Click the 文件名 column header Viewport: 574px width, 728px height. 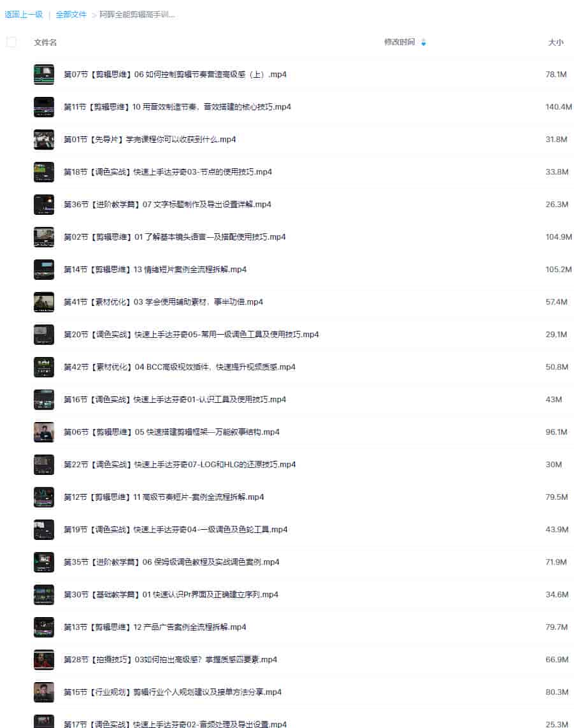coord(45,42)
